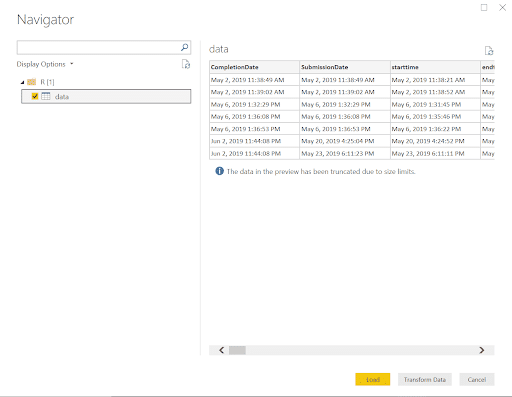Click the info icon beside truncation message
This screenshot has height=397, width=512.
point(219,171)
